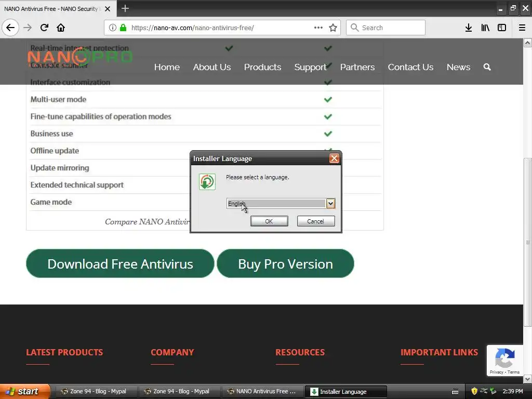
Task: Click the LATEST PRODUCTS footer heading
Action: (x=64, y=352)
